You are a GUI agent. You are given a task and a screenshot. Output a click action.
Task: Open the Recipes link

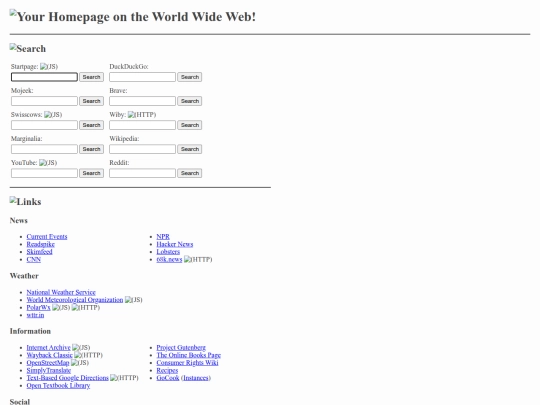[167, 370]
